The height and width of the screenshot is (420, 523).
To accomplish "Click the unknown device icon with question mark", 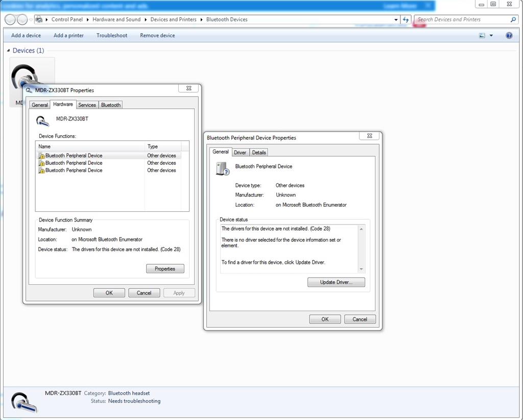I will pos(223,169).
